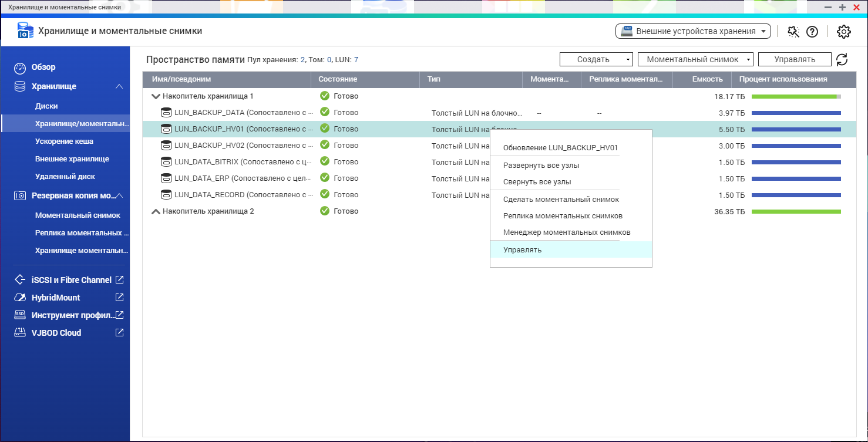The image size is (868, 442).
Task: Go to Внешнее хранилище in sidebar
Action: point(72,159)
